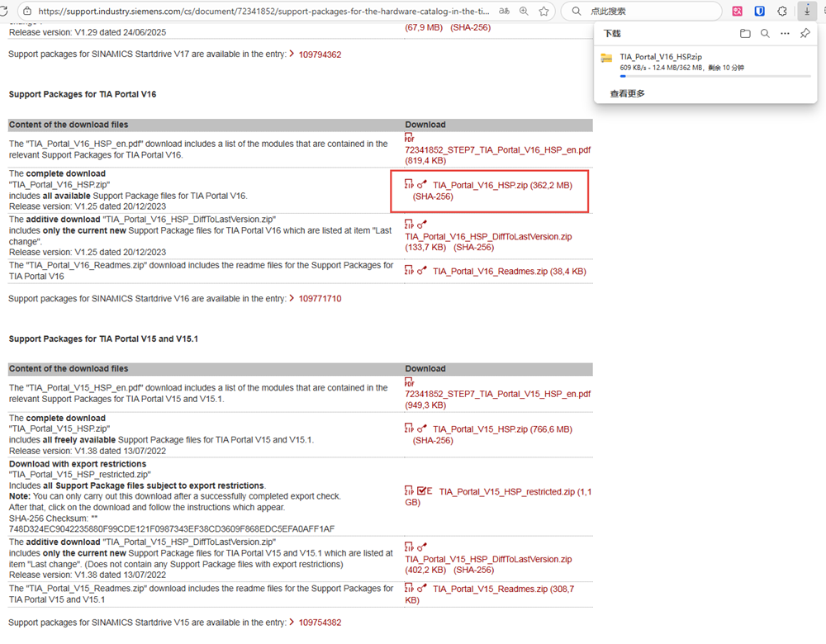
Task: Click key icon beside TIA_Portal_V15_Readmes.zip
Action: point(422,588)
